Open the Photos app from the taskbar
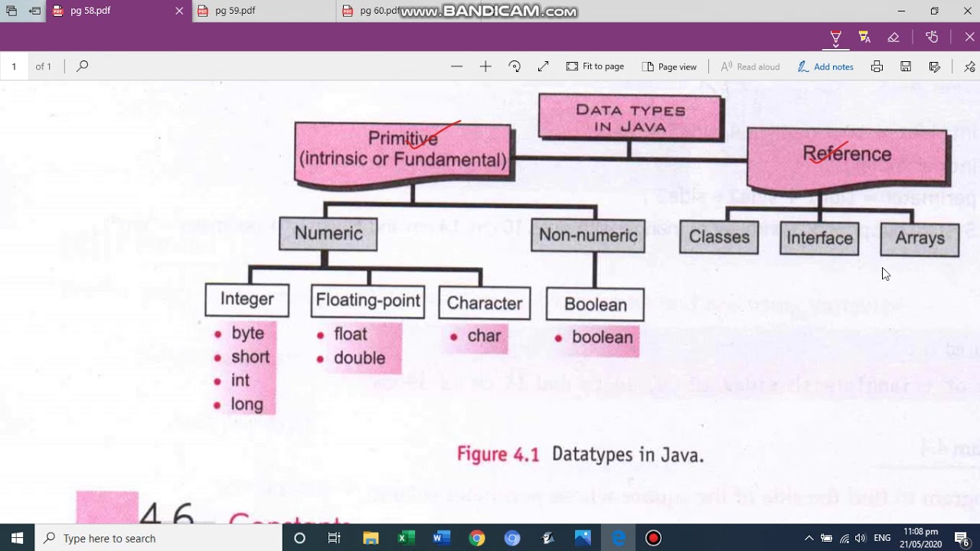The image size is (980, 551). [583, 538]
